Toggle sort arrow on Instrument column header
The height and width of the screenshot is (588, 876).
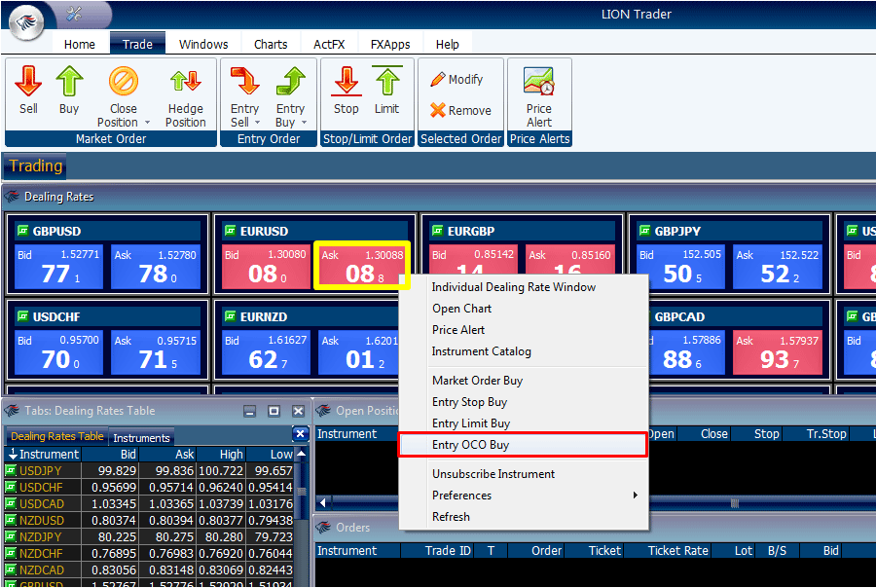[x=13, y=454]
